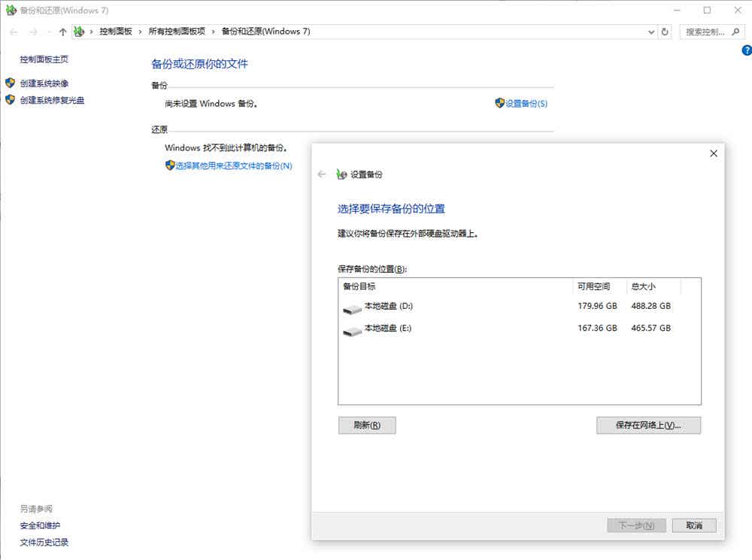Open the address bar history dropdown
This screenshot has width=752, height=560.
(651, 32)
